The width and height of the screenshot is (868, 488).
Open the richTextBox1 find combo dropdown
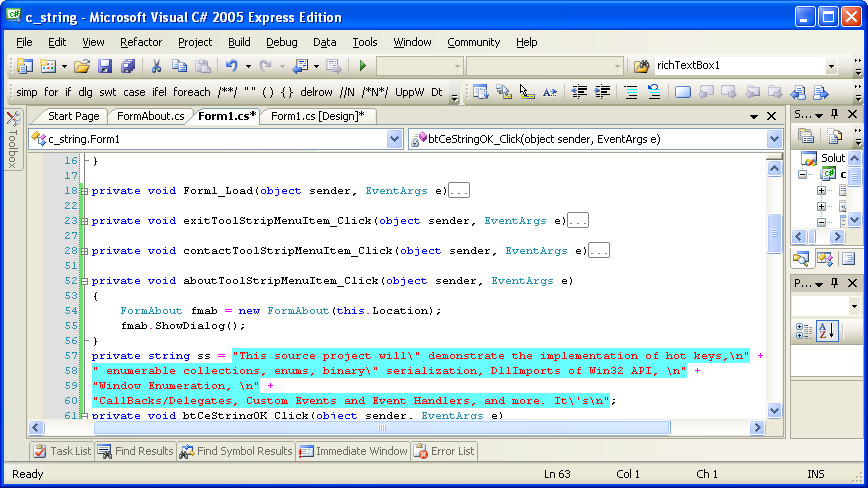831,66
